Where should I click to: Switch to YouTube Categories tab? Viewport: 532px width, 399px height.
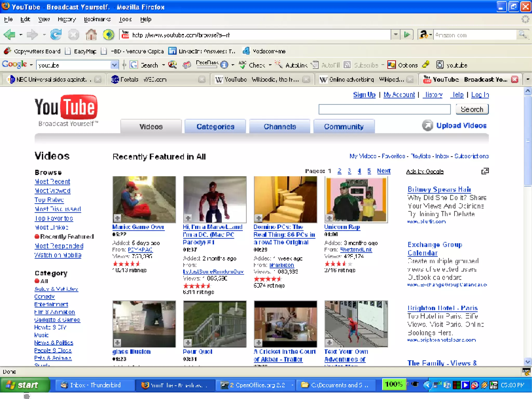pyautogui.click(x=215, y=126)
